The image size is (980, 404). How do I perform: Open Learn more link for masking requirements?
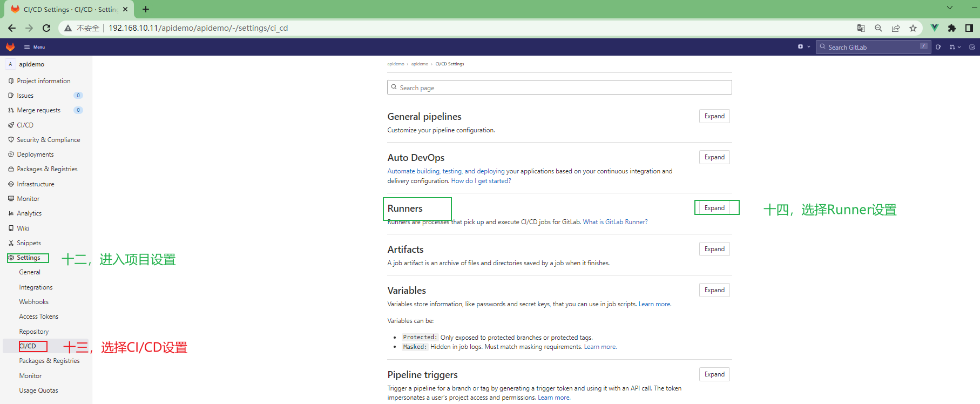[x=600, y=347]
